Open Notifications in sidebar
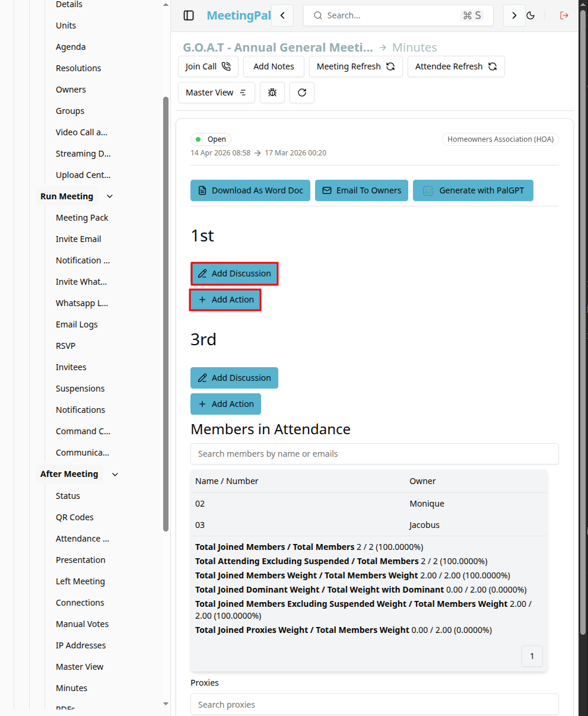 pos(80,410)
